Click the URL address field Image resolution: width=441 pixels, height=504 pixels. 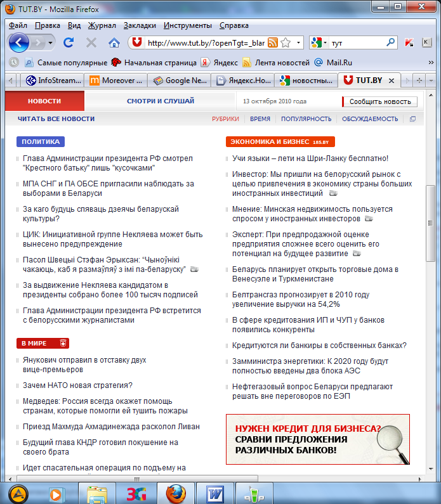tap(206, 42)
